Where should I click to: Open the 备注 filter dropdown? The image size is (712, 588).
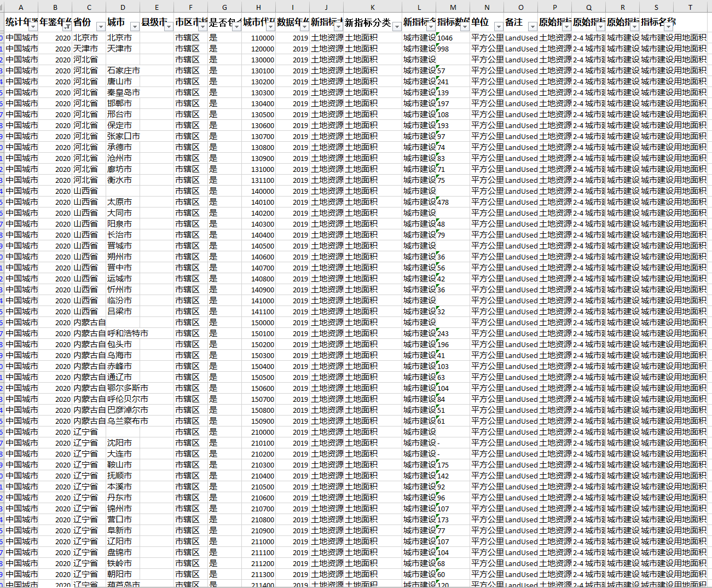[532, 27]
